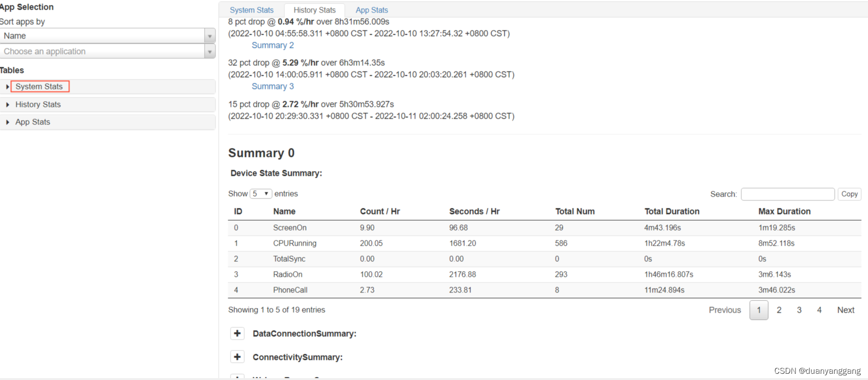
Task: Switch to the App Stats tab
Action: pyautogui.click(x=372, y=10)
